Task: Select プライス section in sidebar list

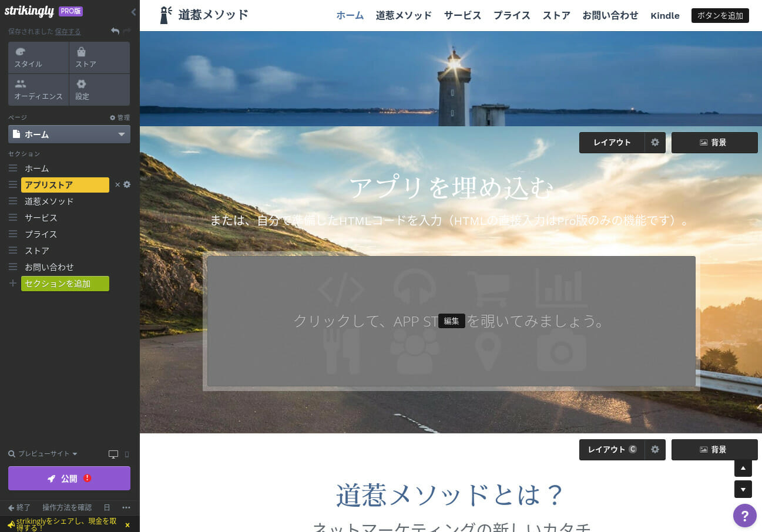Action: (x=41, y=234)
